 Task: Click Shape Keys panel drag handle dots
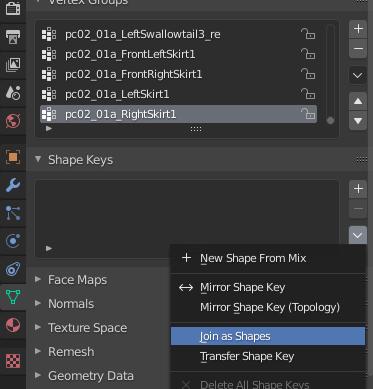tap(362, 160)
